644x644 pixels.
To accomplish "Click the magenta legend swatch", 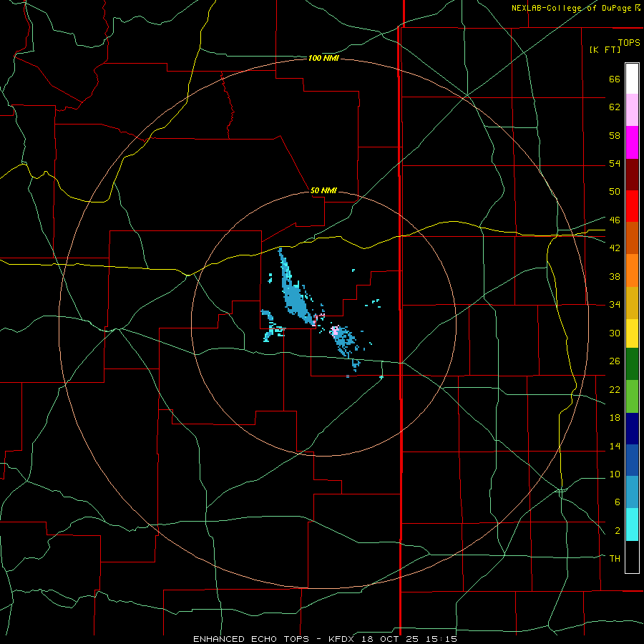I will [632, 142].
